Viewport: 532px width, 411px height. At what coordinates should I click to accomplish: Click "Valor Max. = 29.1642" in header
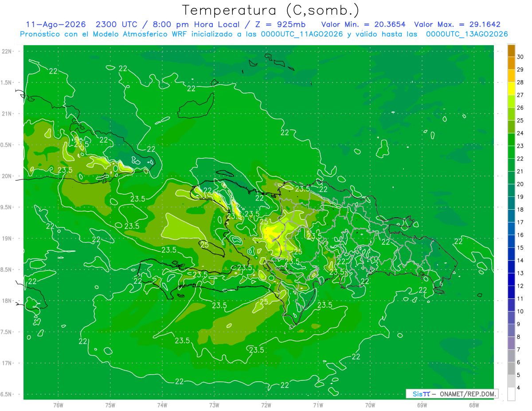pos(457,24)
